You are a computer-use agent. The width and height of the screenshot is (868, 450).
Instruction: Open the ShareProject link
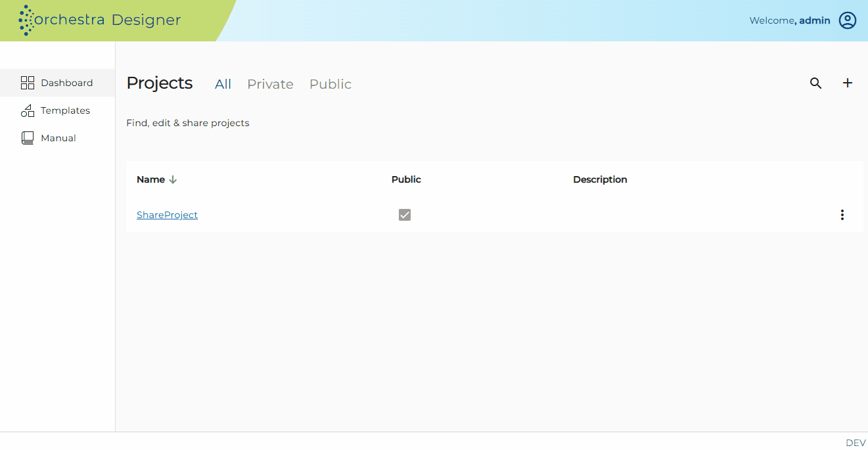(167, 215)
